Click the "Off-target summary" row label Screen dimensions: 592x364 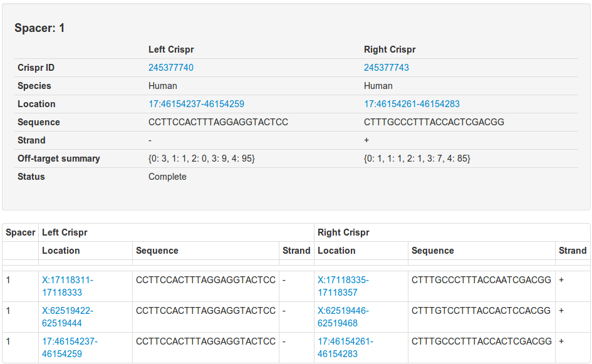pyautogui.click(x=59, y=159)
